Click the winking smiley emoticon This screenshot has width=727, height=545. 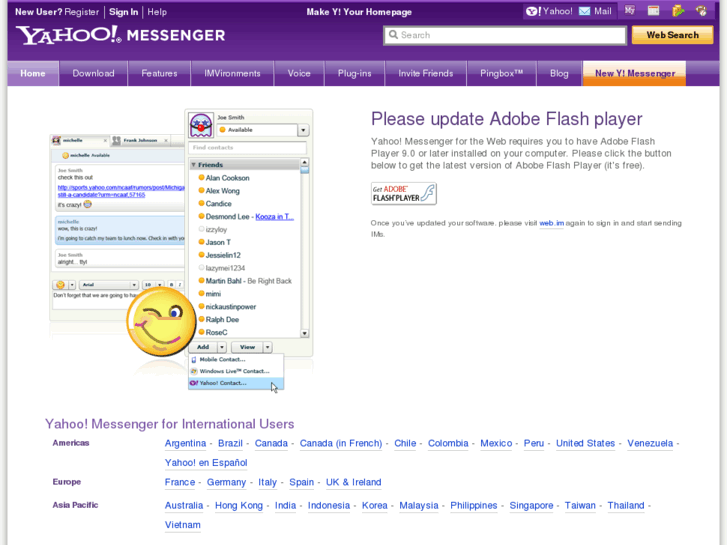tap(161, 321)
